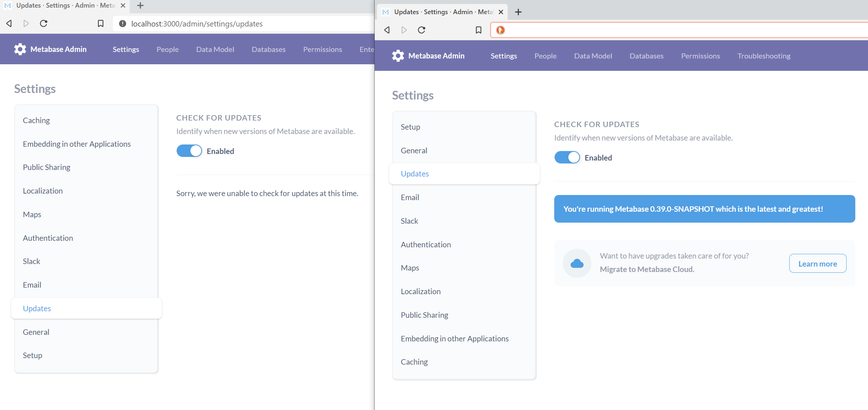Click the Metabase Admin gear logo

(x=20, y=49)
